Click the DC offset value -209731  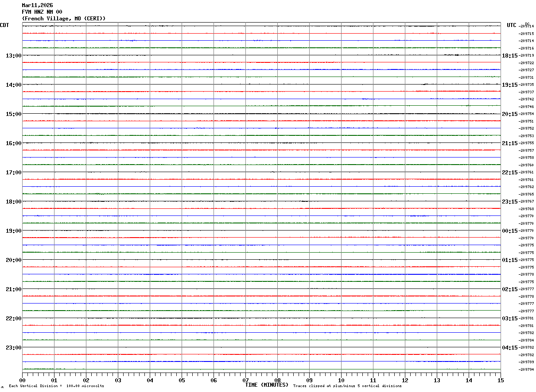(x=526, y=77)
